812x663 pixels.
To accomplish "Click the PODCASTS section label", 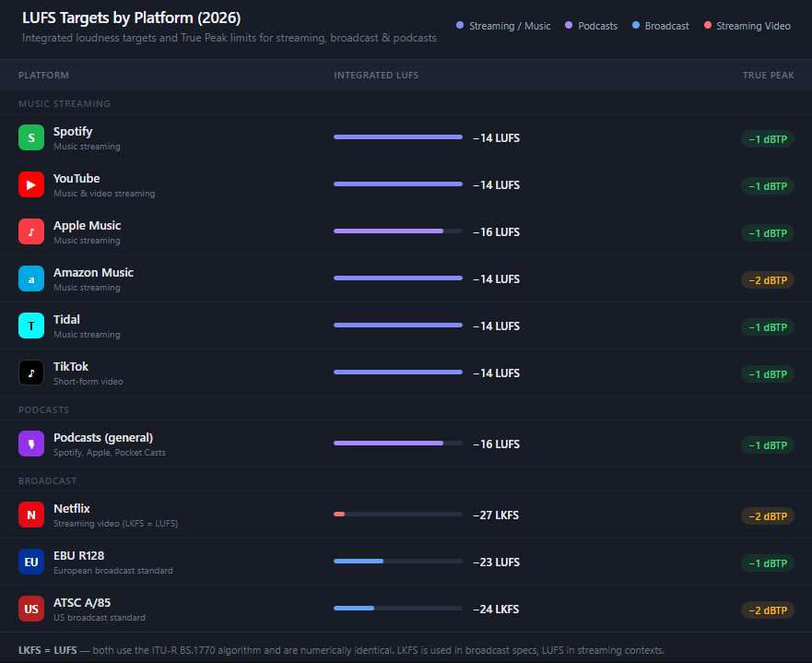I will tap(43, 409).
